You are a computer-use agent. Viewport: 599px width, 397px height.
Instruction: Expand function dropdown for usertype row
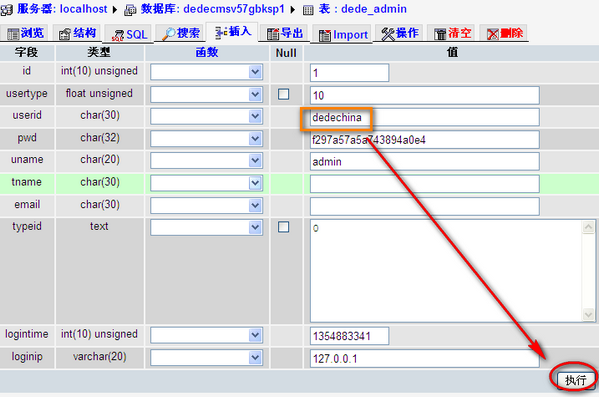click(255, 94)
